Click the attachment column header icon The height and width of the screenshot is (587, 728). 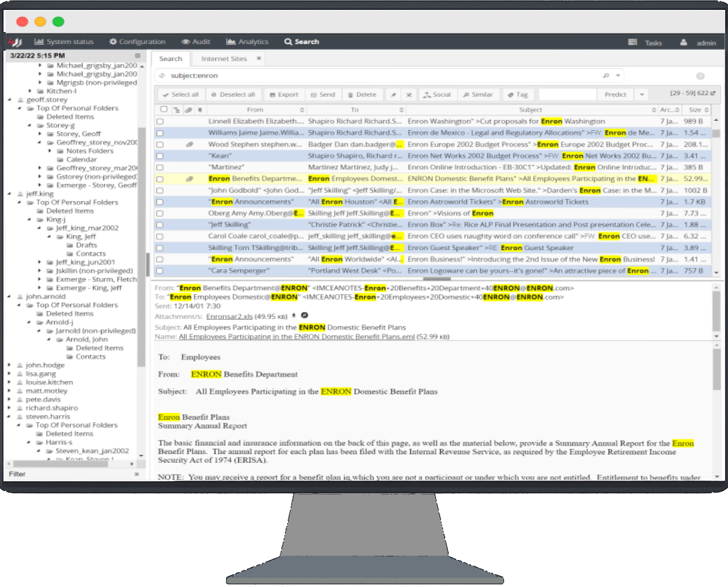click(188, 110)
